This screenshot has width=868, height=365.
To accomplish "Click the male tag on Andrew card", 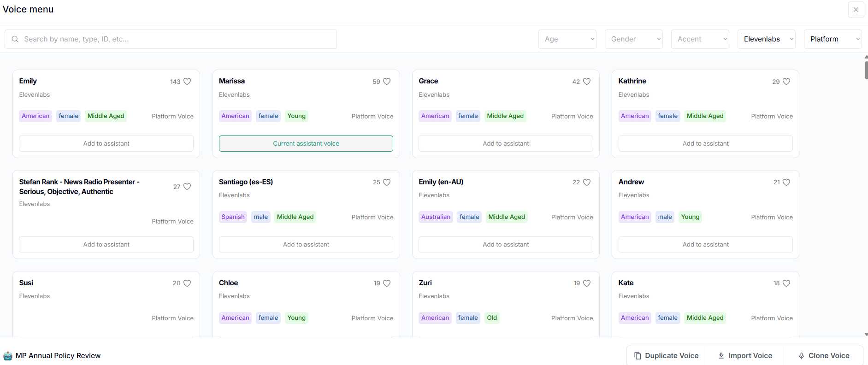I will pos(665,217).
